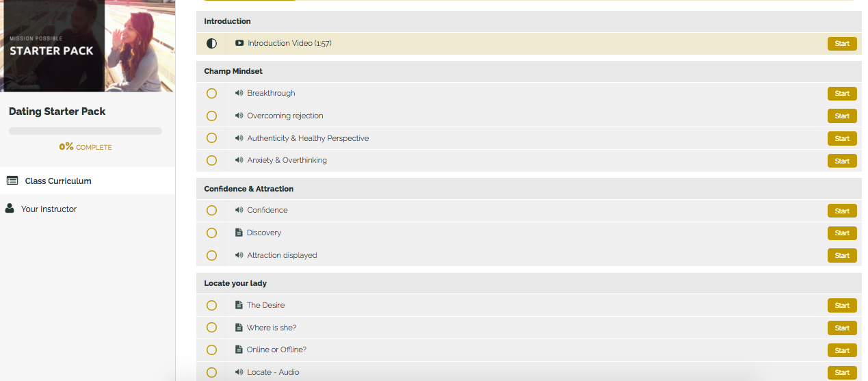This screenshot has height=381, width=868.
Task: Start the Overcoming rejection lesson
Action: click(x=842, y=116)
